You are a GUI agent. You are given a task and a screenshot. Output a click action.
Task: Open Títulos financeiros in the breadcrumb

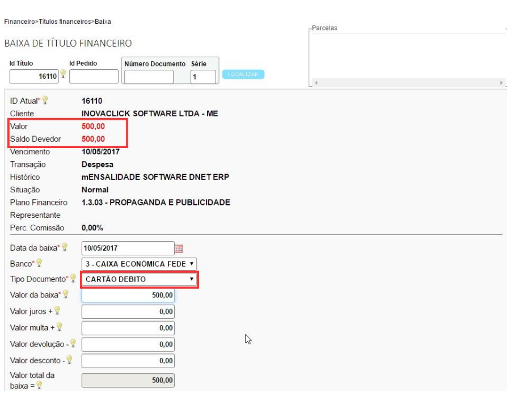[x=65, y=22]
